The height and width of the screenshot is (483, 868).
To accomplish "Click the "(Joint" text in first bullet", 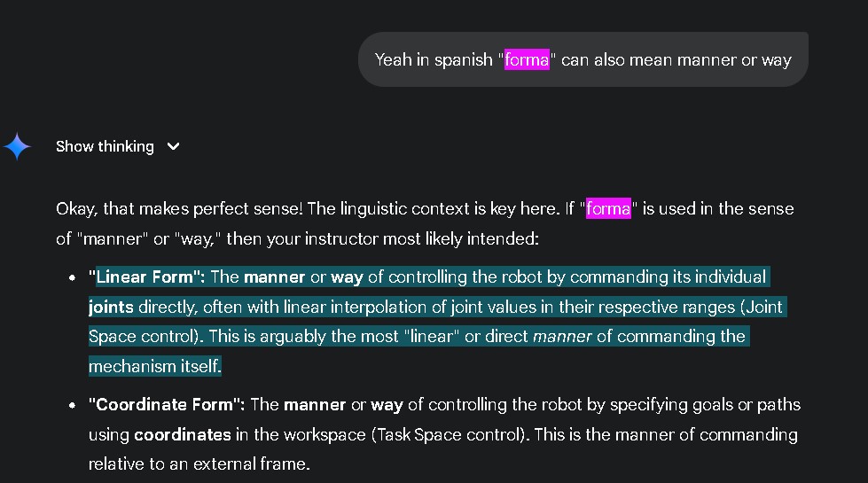I will (762, 307).
